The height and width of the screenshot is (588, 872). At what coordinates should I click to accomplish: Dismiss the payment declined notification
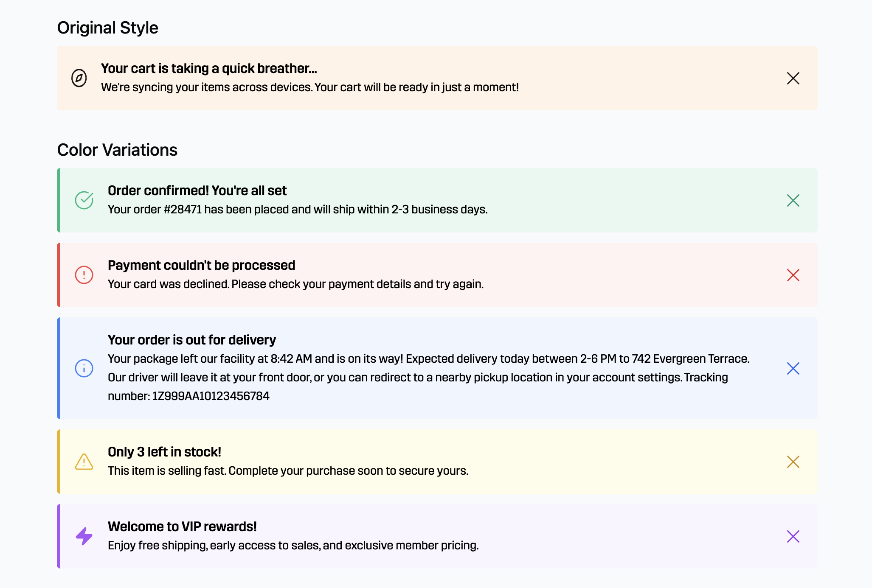pyautogui.click(x=793, y=275)
